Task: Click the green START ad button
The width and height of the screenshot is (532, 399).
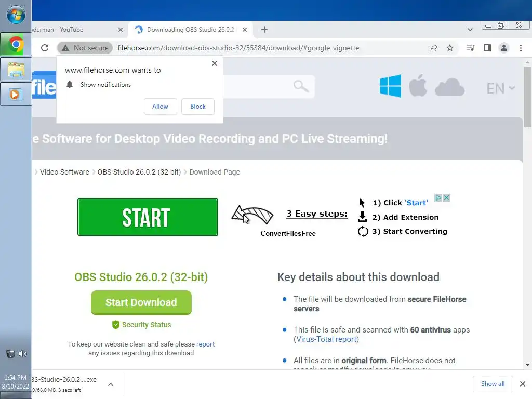Action: point(148,217)
